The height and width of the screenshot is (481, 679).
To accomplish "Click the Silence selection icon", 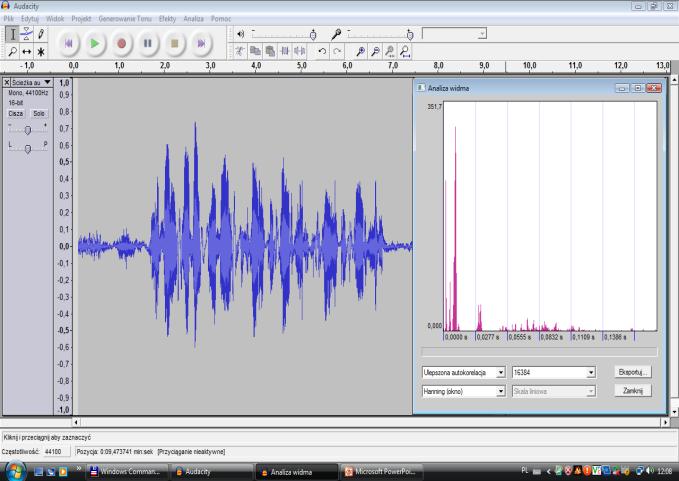I will pos(300,52).
